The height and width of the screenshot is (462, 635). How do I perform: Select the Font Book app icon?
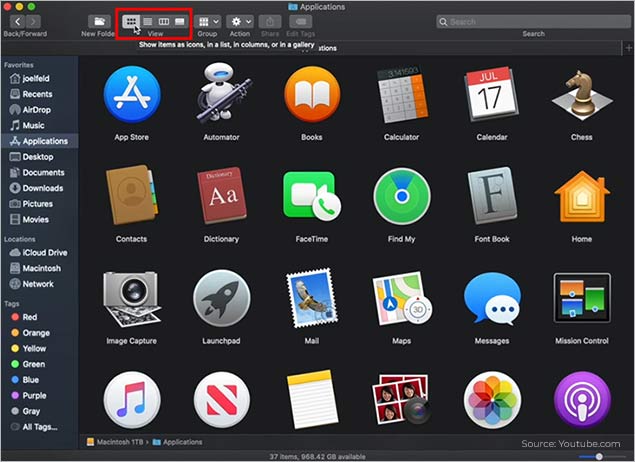(x=492, y=196)
